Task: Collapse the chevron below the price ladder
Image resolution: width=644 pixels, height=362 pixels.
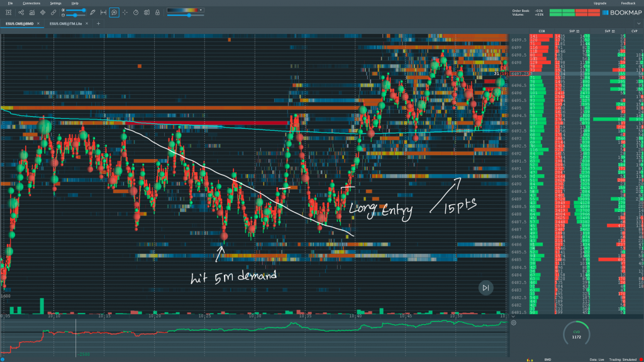Action: point(513,316)
